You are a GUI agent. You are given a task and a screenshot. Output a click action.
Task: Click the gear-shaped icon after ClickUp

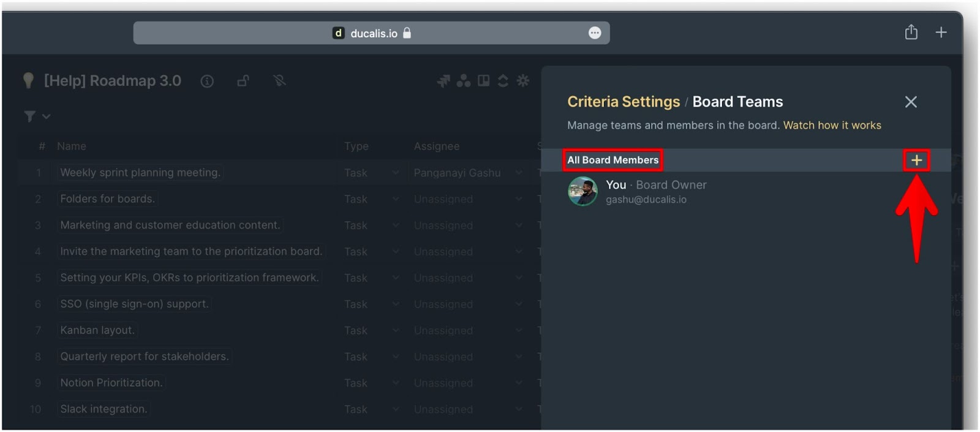click(x=523, y=81)
